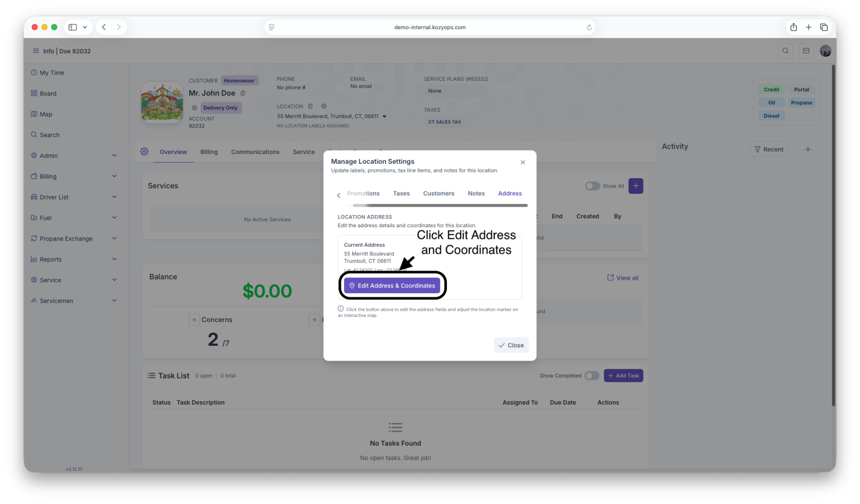Switch to the Taxes tab in dialog
This screenshot has width=860, height=504.
tap(401, 193)
